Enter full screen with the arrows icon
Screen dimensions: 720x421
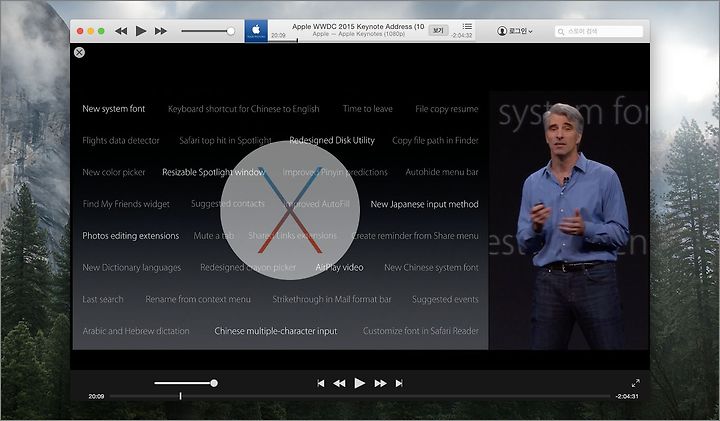coord(636,383)
